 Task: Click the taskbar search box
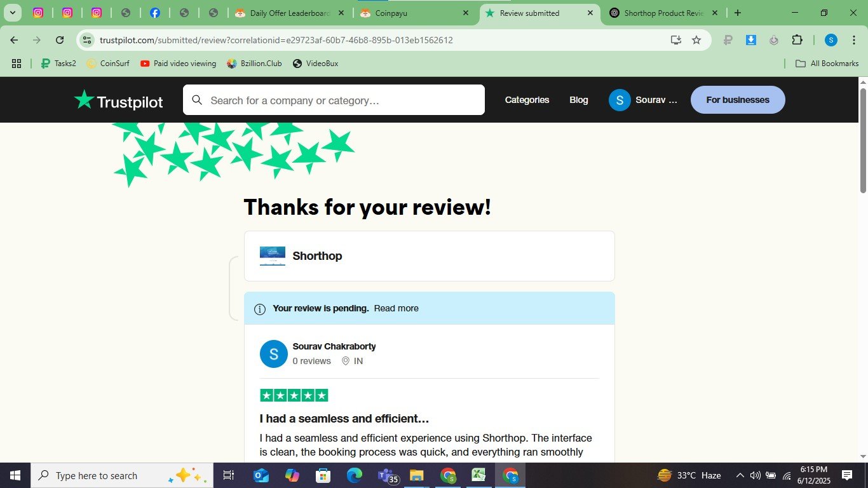point(122,475)
